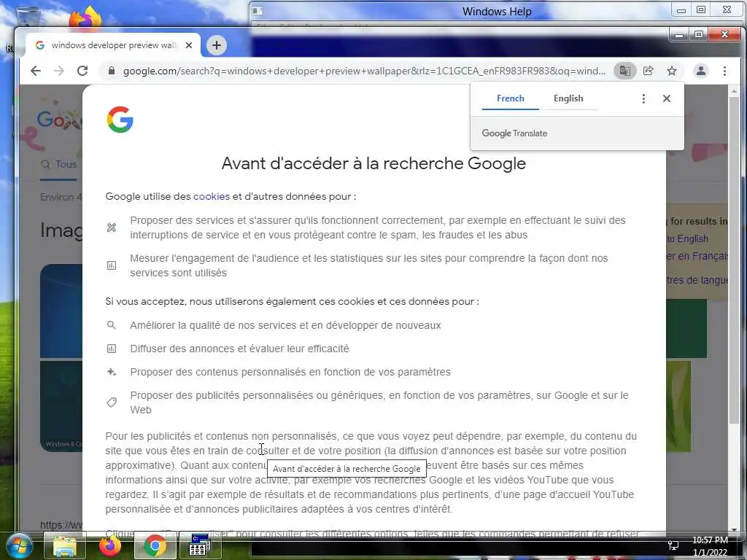
Task: Click the green wallpaper thumbnail on right
Action: [x=686, y=329]
